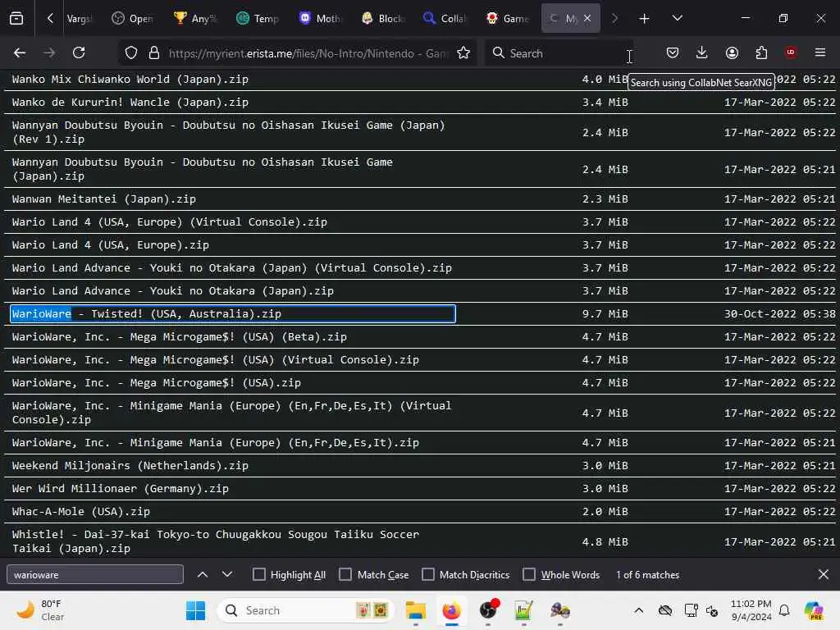Switch to the Moth tab
840x630 pixels.
[320, 19]
